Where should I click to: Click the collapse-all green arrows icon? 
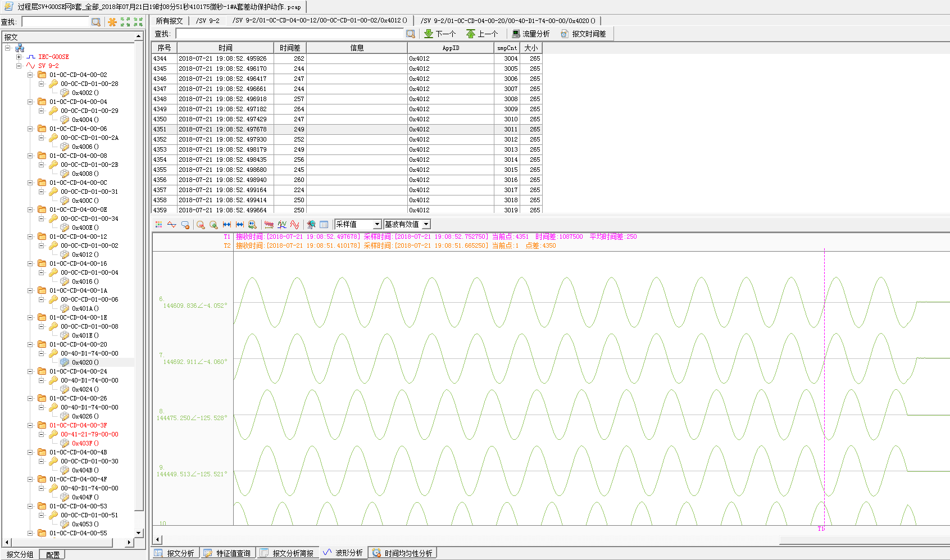[138, 22]
